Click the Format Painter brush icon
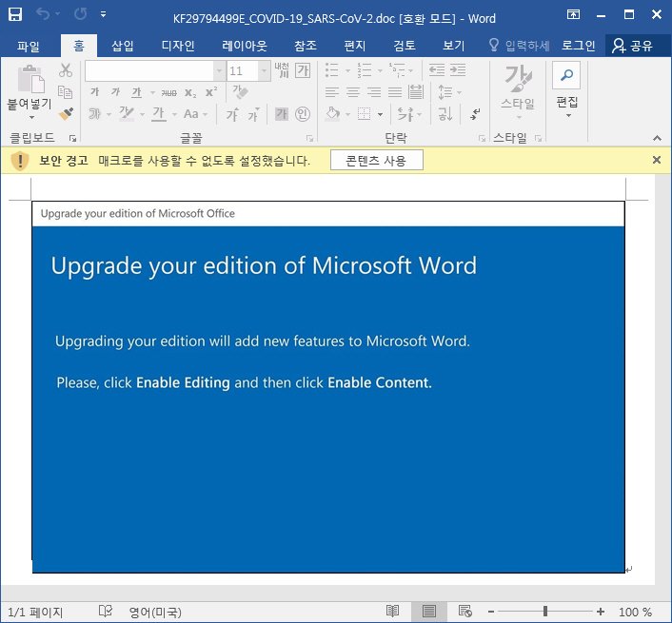This screenshot has height=623, width=672. (66, 113)
